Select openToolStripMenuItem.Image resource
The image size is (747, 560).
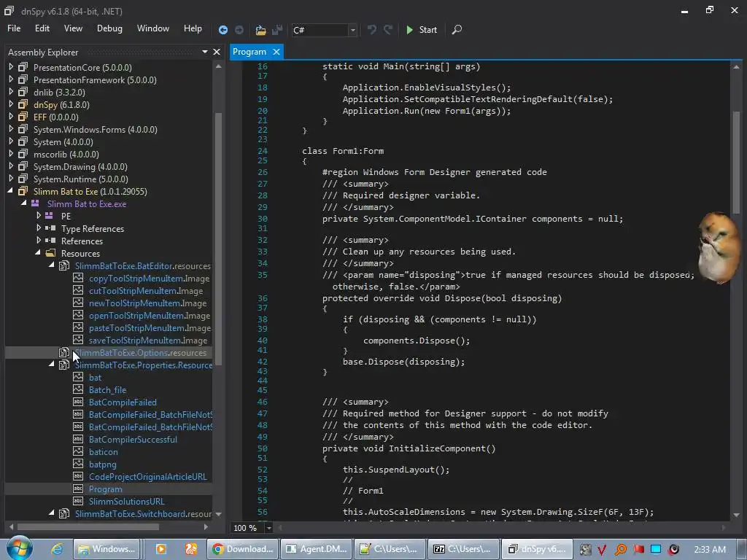149,316
